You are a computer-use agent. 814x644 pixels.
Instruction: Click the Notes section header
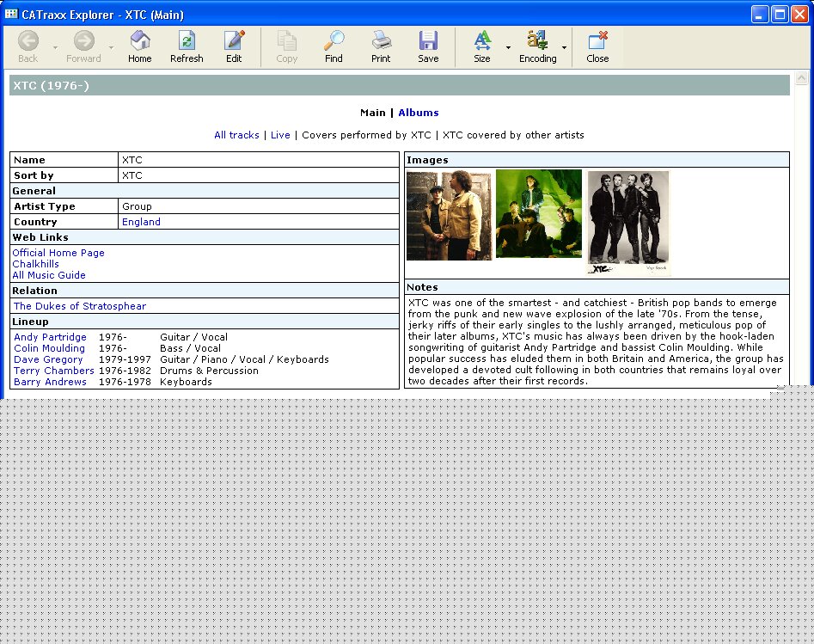(597, 287)
